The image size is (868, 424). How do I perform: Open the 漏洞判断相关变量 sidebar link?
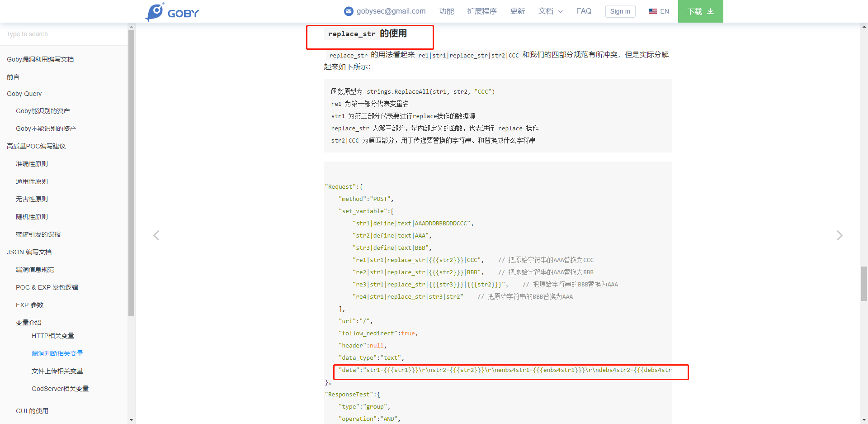pyautogui.click(x=57, y=353)
